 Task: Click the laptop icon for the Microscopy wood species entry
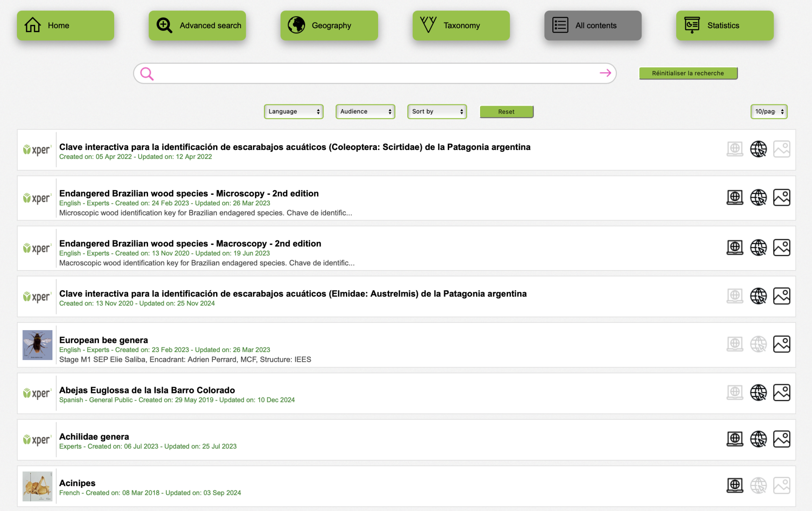(x=735, y=197)
